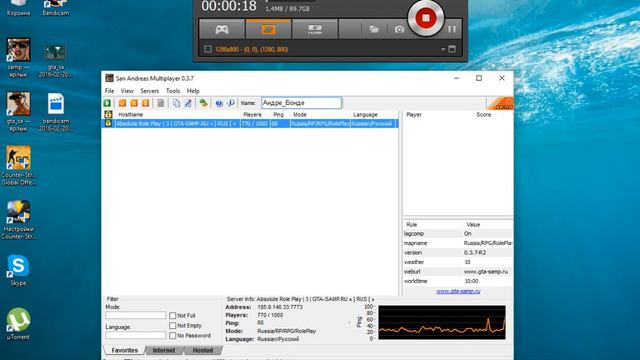Open the samp shortcut icon
Image resolution: width=640 pixels, height=360 pixels.
(x=18, y=58)
